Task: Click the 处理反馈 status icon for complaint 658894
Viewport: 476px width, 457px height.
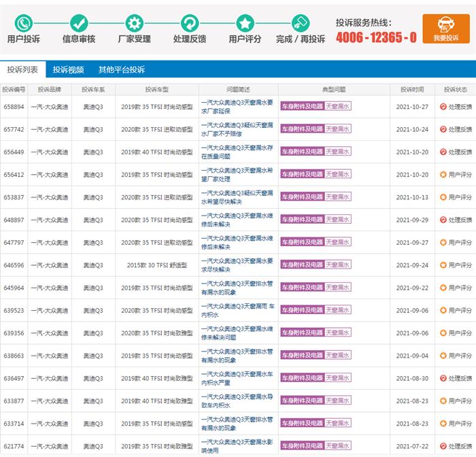Action: 443,107
